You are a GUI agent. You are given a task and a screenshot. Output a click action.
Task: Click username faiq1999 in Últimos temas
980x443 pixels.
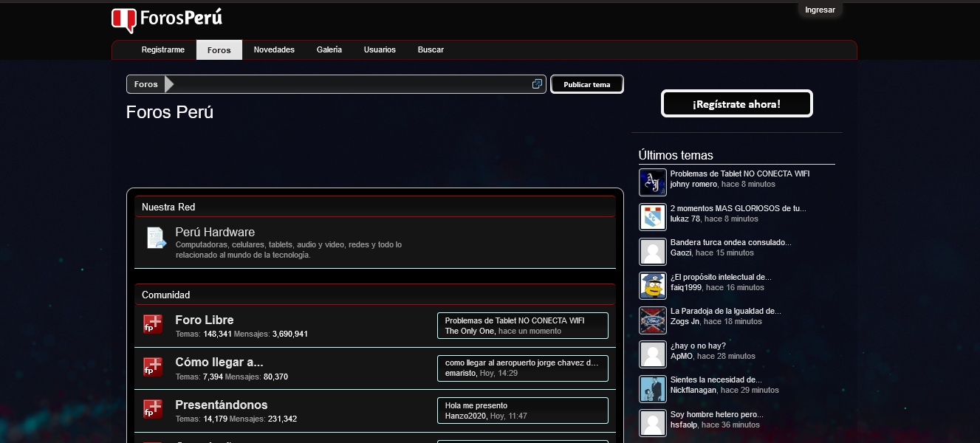(686, 287)
